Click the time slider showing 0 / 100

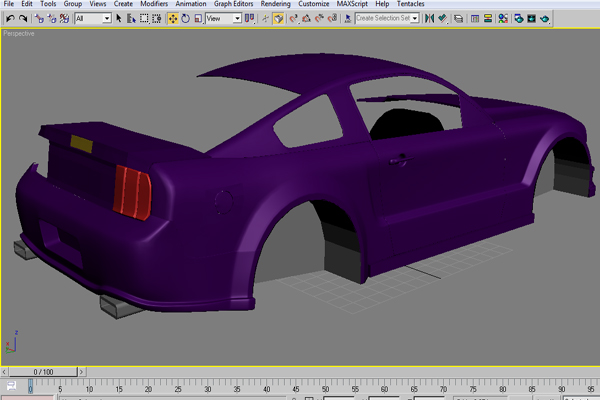tap(43, 372)
